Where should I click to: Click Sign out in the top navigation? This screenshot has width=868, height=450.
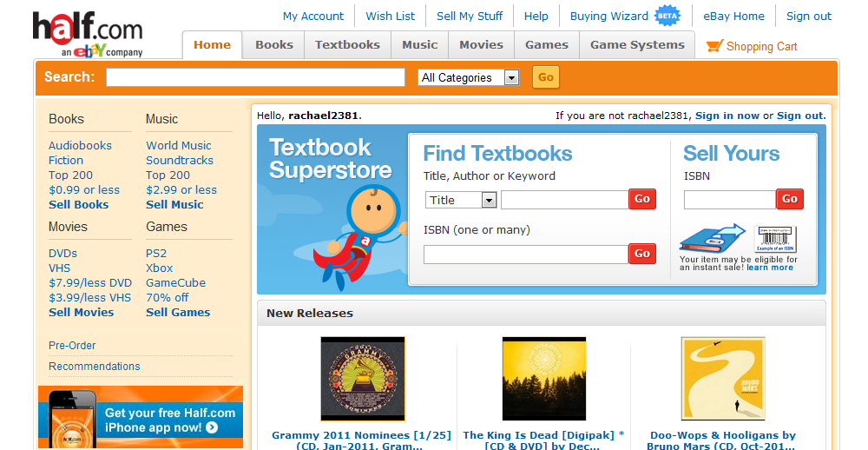coord(809,16)
